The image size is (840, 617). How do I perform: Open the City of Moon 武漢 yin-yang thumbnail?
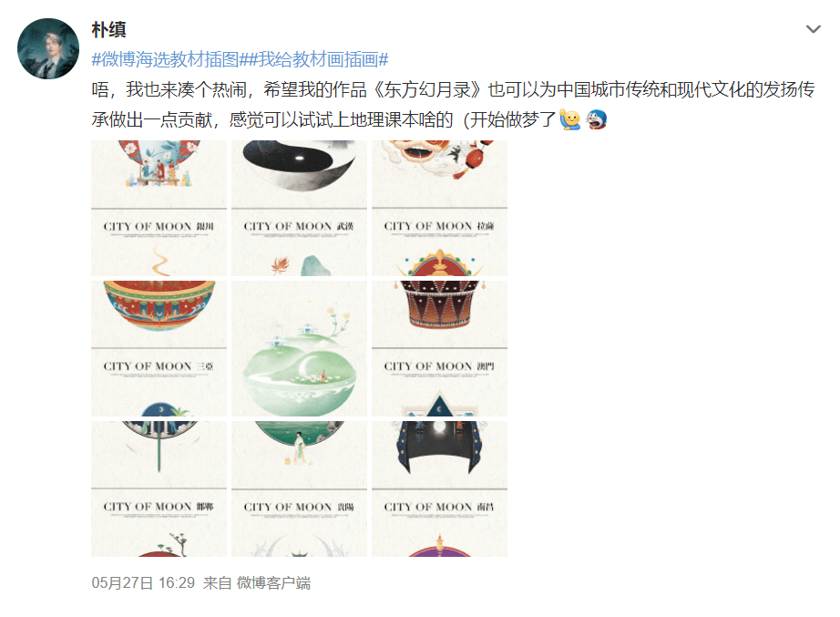300,209
